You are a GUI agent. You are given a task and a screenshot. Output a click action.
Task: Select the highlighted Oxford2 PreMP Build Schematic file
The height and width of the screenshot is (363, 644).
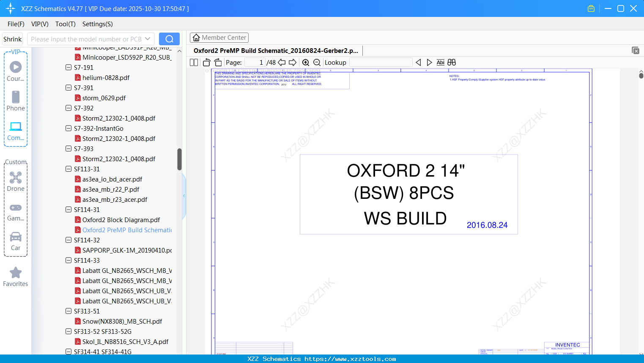[x=127, y=230]
